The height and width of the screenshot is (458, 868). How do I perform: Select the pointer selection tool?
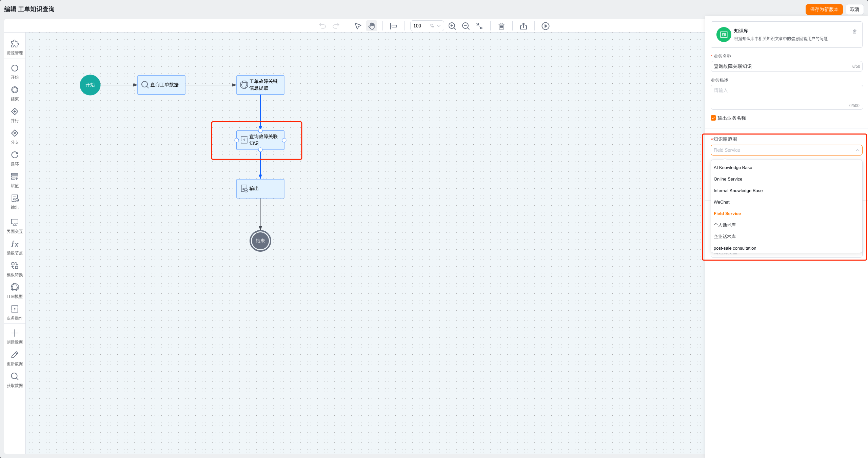point(358,26)
